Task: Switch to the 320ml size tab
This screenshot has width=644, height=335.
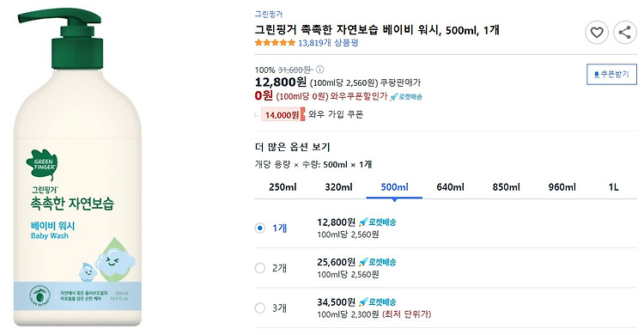Action: pyautogui.click(x=338, y=187)
